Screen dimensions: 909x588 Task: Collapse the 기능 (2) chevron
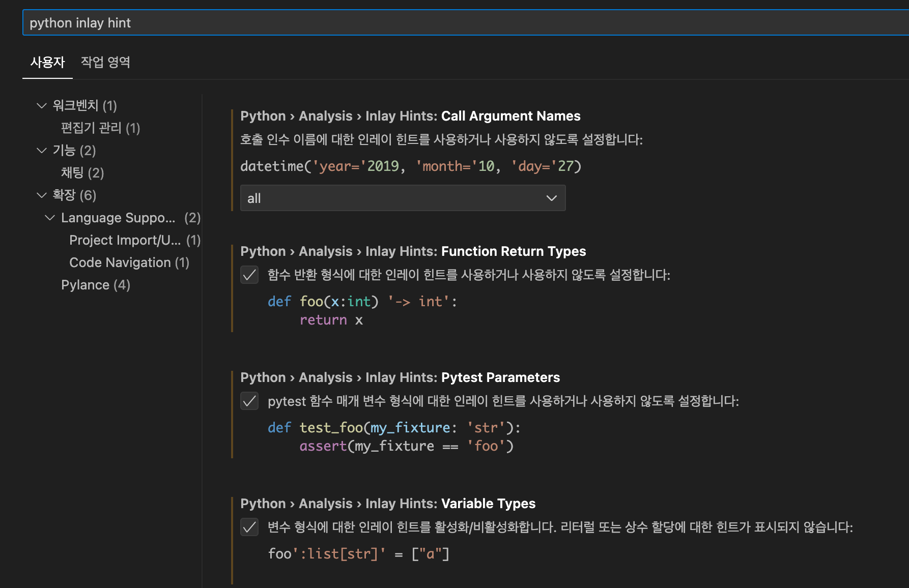[x=42, y=150]
